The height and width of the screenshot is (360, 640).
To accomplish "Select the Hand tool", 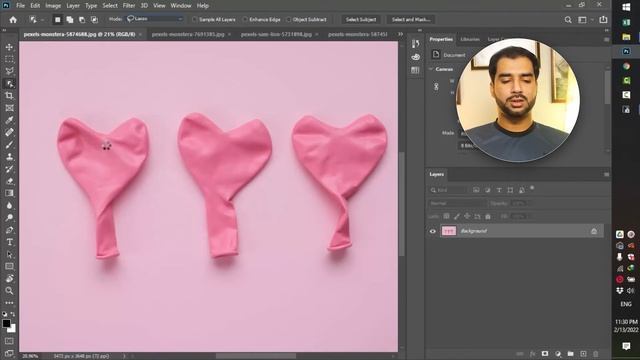I will 9,278.
